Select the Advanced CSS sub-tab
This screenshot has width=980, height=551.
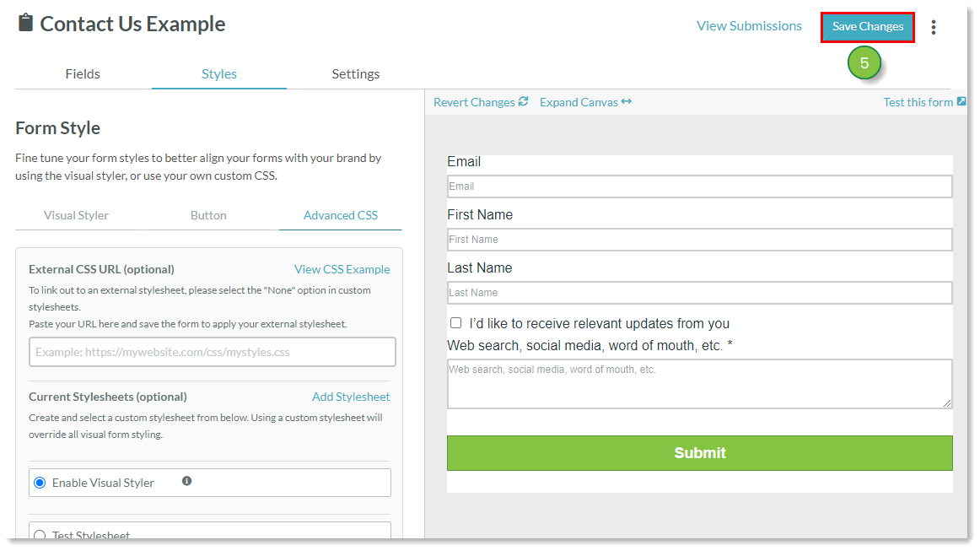click(x=341, y=215)
